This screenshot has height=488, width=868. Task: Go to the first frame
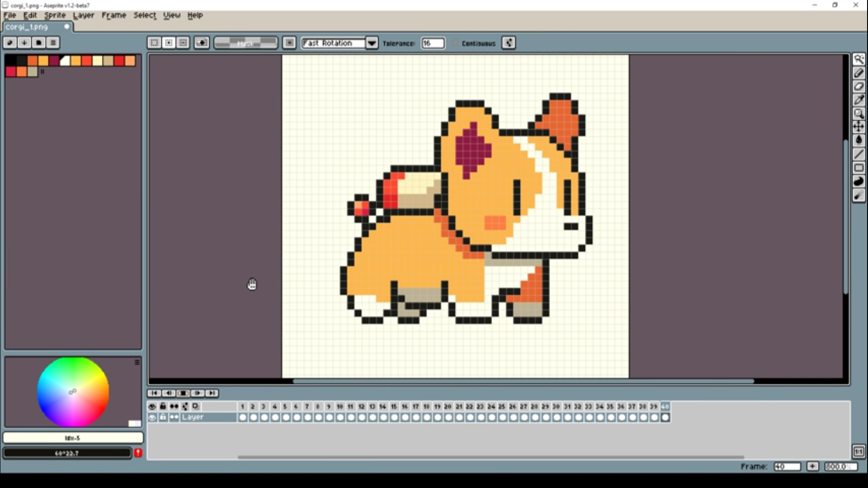[x=154, y=393]
